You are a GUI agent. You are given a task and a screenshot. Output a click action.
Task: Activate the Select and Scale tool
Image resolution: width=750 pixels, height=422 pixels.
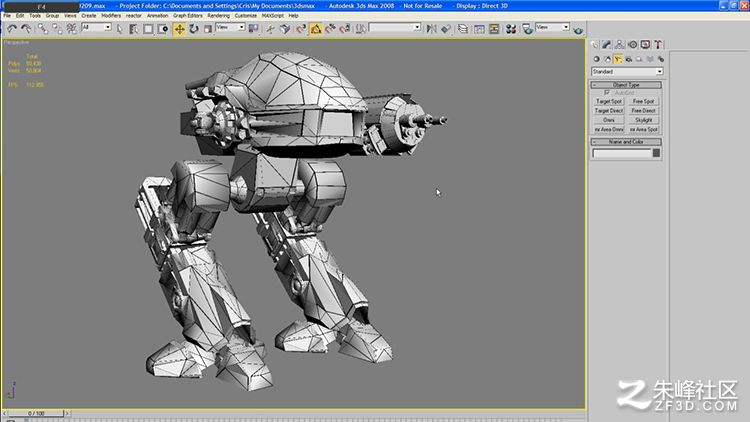tap(208, 29)
